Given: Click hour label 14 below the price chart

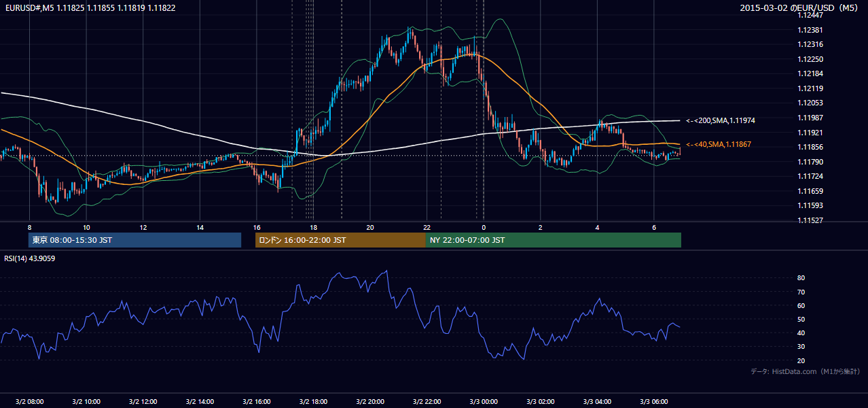Looking at the screenshot, I should pyautogui.click(x=200, y=227).
